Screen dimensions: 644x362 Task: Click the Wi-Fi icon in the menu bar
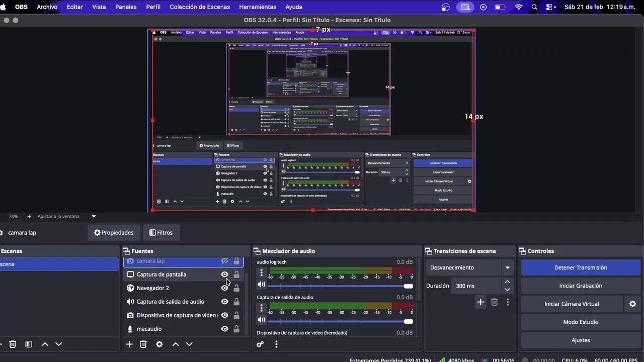519,7
